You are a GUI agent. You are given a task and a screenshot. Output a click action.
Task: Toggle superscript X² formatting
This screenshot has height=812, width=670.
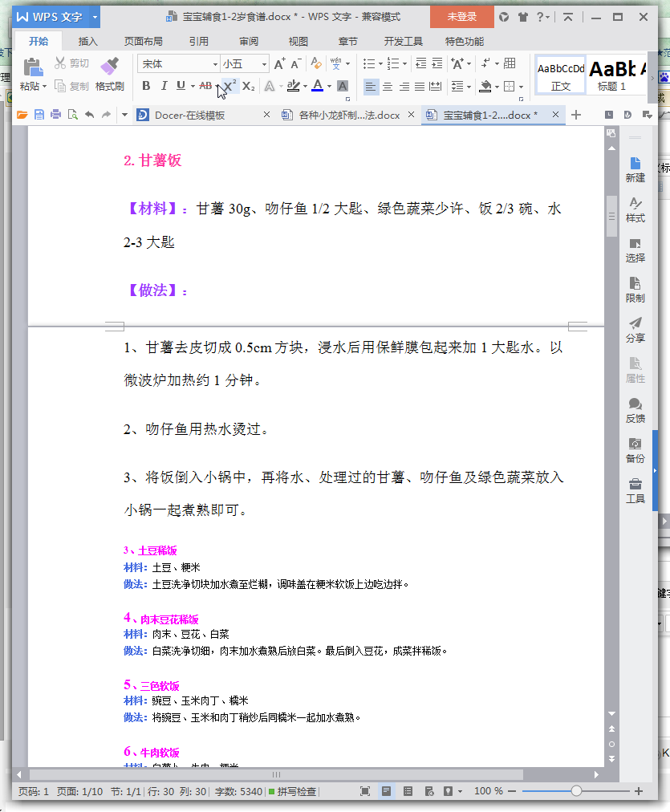pos(229,86)
